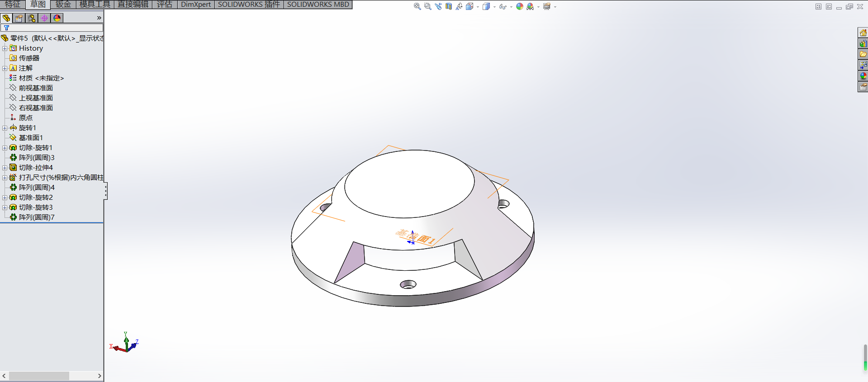This screenshot has width=868, height=382.
Task: Expand the 旋转1 feature node
Action: pyautogui.click(x=5, y=128)
